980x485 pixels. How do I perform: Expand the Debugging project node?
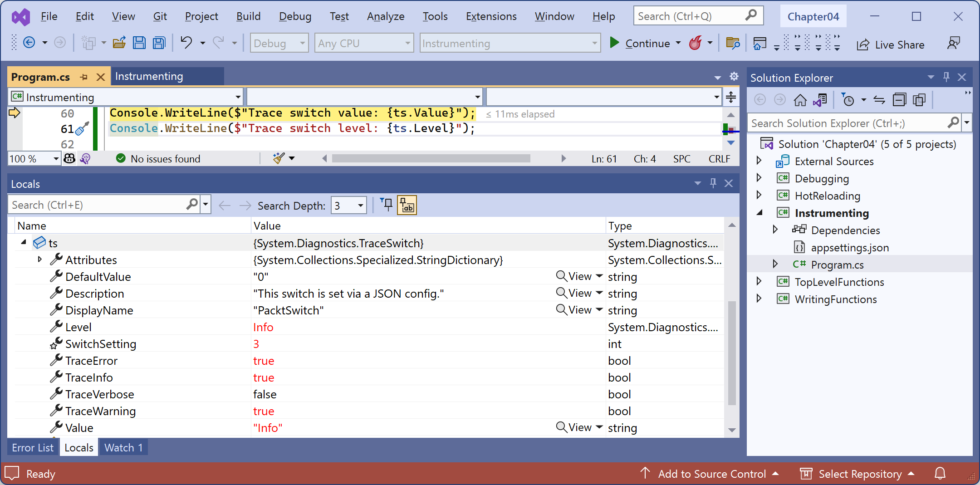[759, 178]
